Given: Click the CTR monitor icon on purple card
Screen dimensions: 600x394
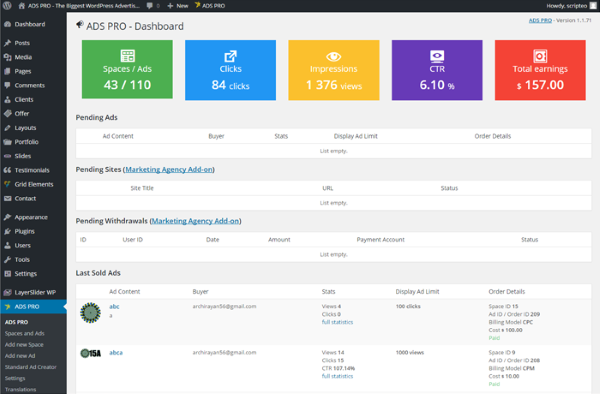Looking at the screenshot, I should [437, 56].
